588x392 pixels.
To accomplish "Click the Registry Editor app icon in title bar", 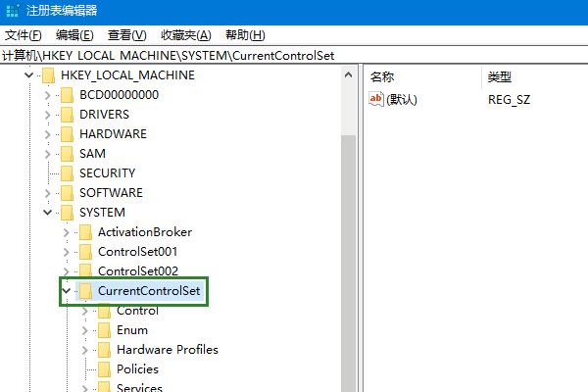I will click(x=13, y=11).
